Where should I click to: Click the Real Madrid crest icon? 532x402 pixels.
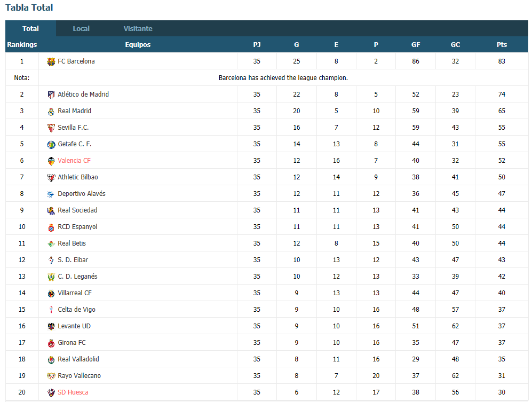51,112
